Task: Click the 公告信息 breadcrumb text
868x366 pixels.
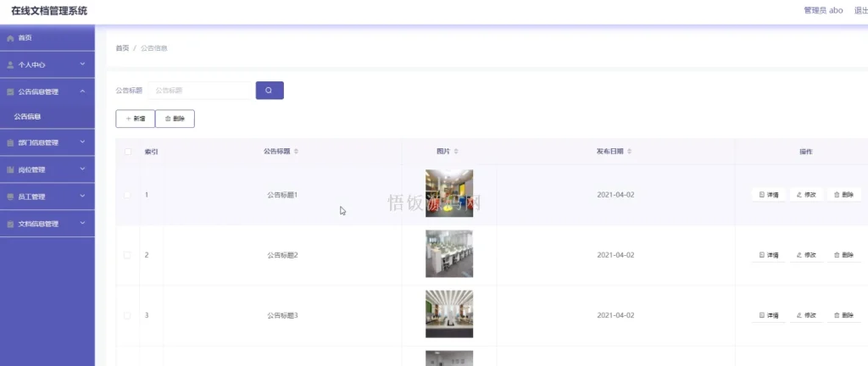Action: [x=154, y=48]
